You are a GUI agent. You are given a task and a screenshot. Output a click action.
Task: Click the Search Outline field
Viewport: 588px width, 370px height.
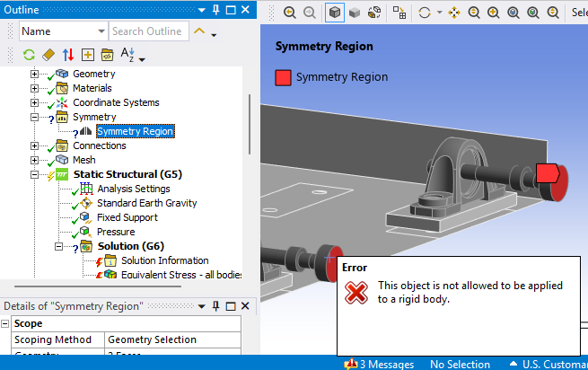[148, 31]
